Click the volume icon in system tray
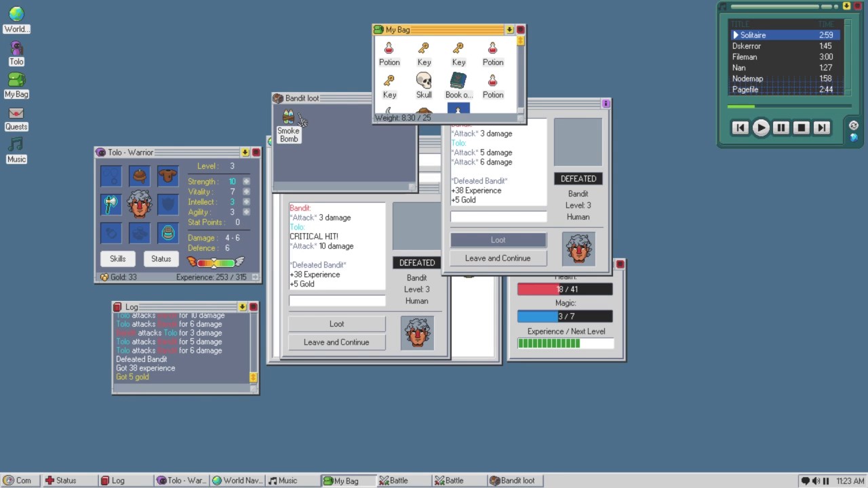Image resolution: width=868 pixels, height=488 pixels. pos(816,481)
